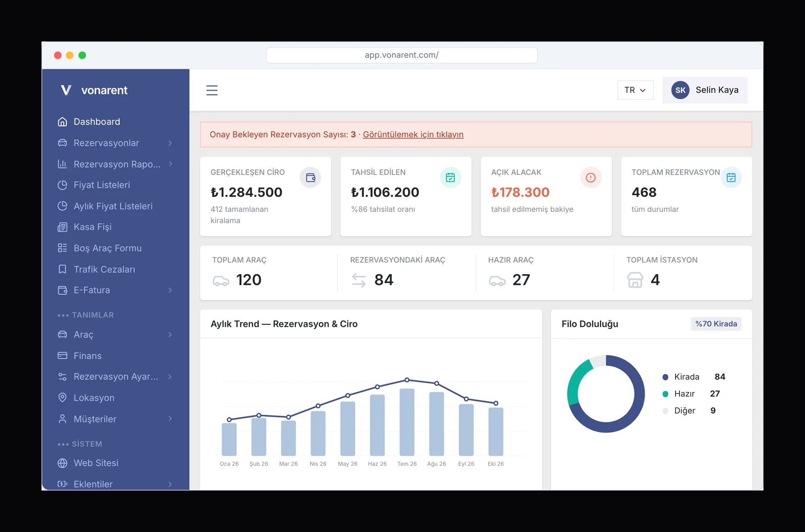Click the Kirada blue legend dot

click(665, 377)
